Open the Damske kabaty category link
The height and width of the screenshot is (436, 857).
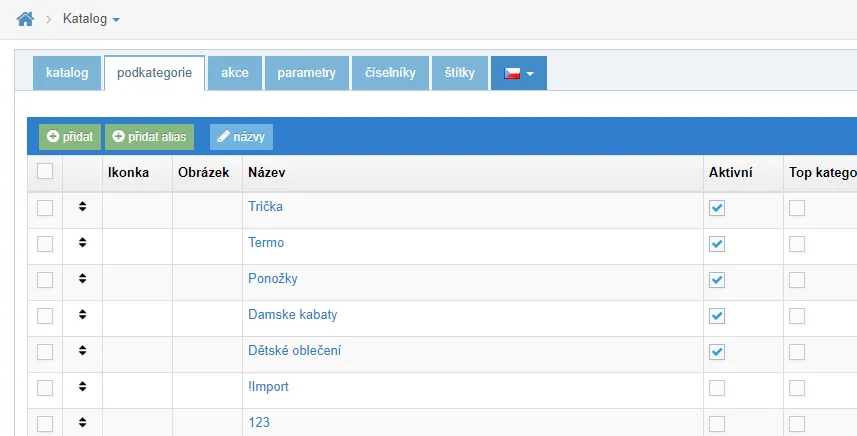point(292,315)
